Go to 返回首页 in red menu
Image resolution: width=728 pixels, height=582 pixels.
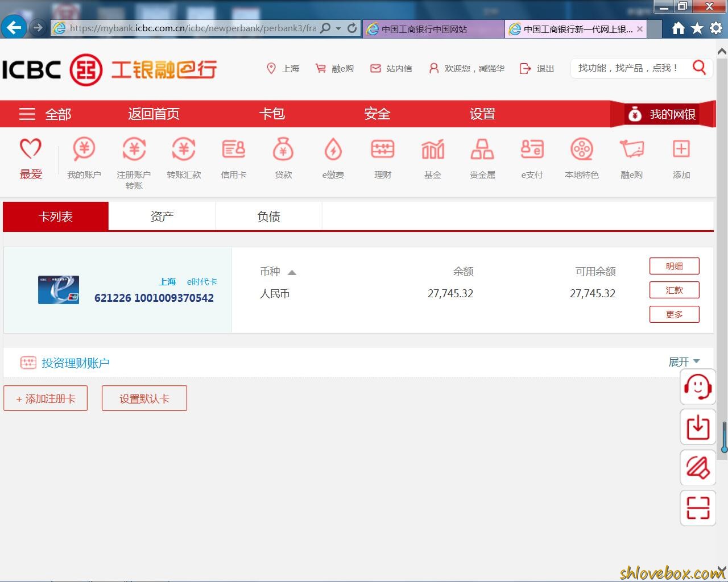pyautogui.click(x=154, y=114)
